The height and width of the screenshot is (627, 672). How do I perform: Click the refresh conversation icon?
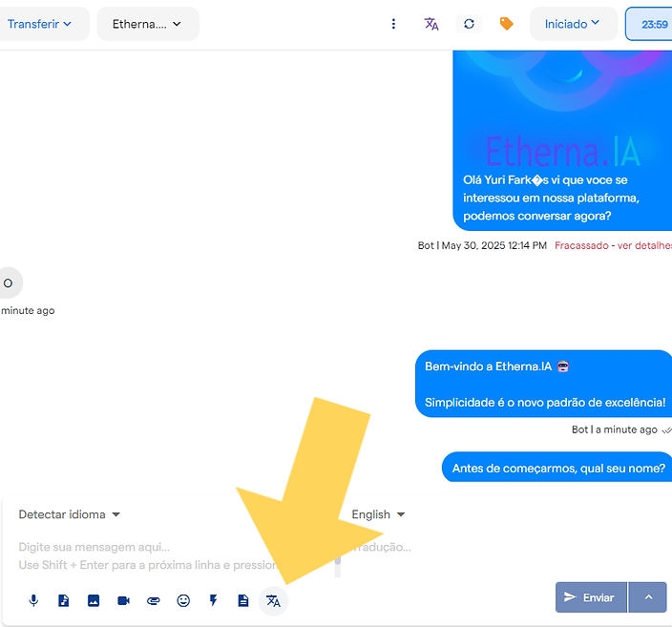coord(469,24)
